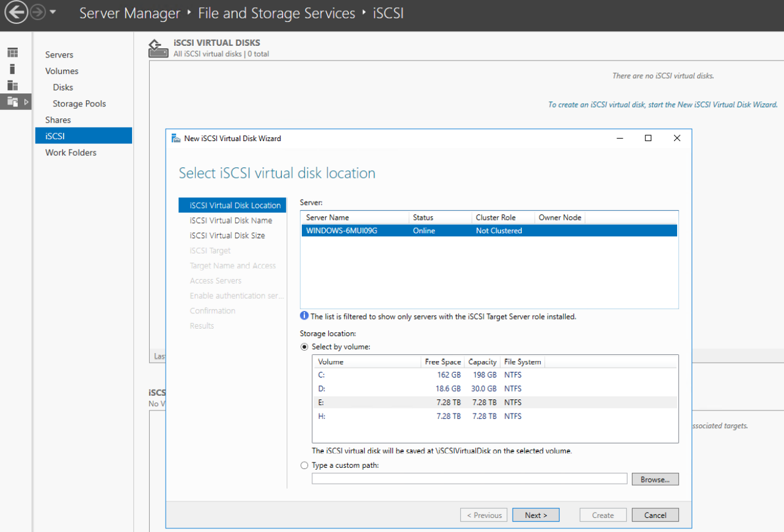Open the navigation history dropdown arrow
This screenshot has width=784, height=532.
tap(53, 13)
